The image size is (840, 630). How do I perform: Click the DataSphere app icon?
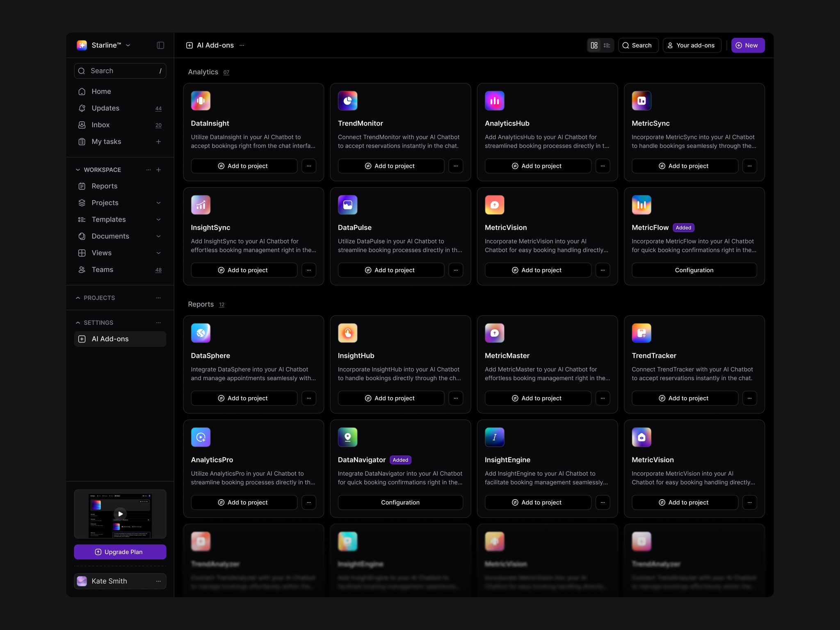click(201, 333)
